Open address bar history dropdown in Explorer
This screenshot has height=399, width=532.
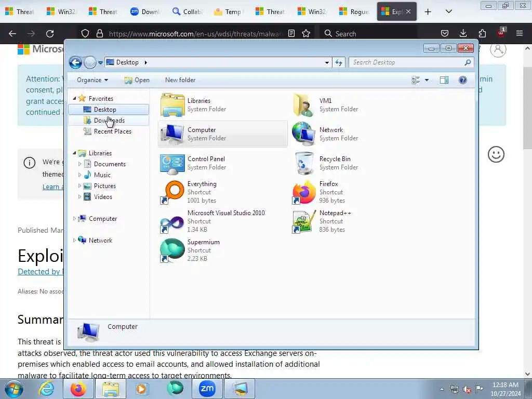327,62
